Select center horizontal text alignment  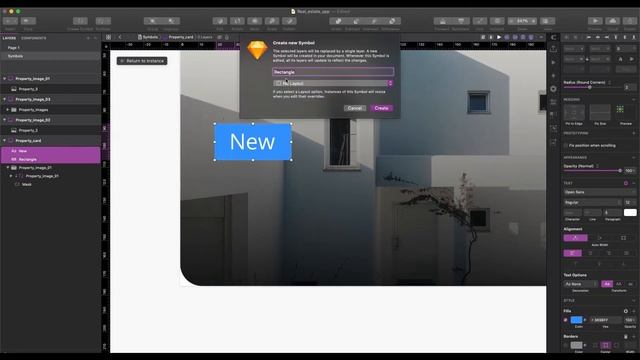(x=590, y=253)
